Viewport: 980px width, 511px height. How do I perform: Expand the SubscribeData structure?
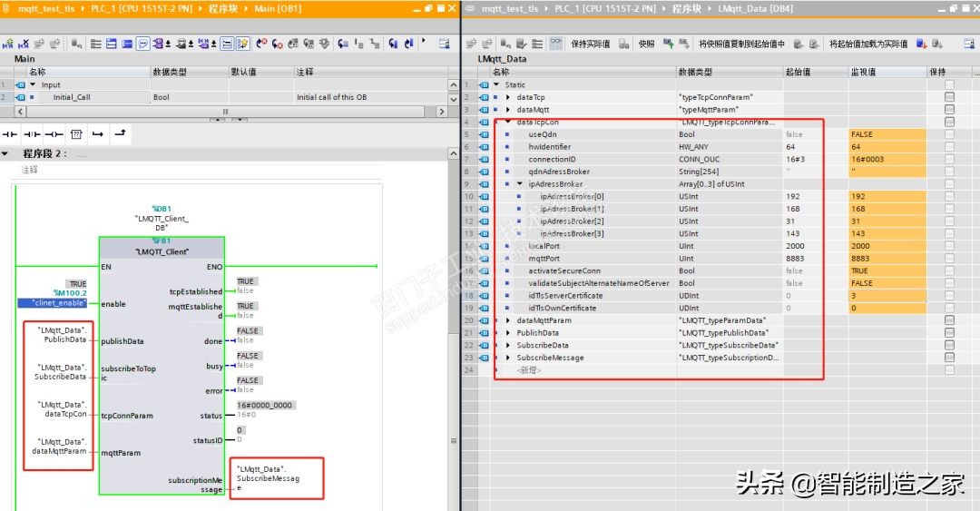point(508,345)
